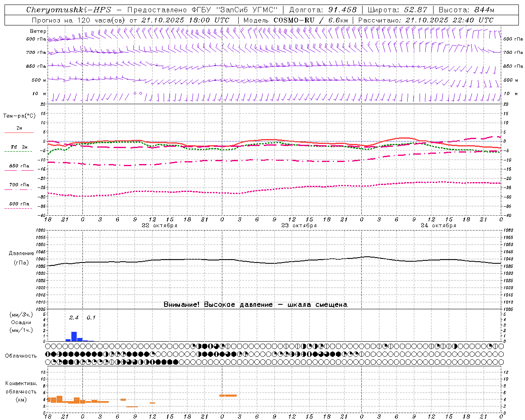This screenshot has height=420, width=525.
Task: Click the '22 октября' date label
Action: 160,226
